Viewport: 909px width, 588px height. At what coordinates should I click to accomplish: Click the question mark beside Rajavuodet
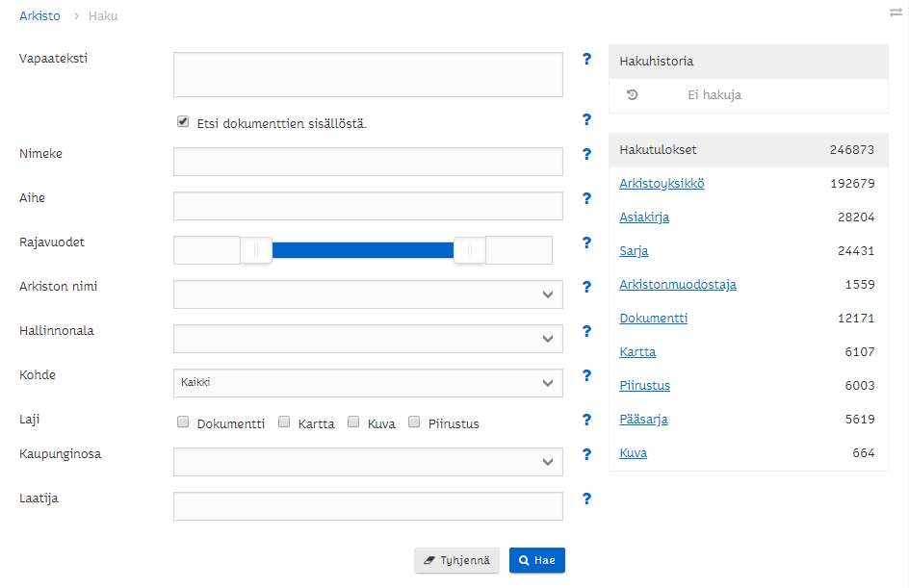point(586,243)
